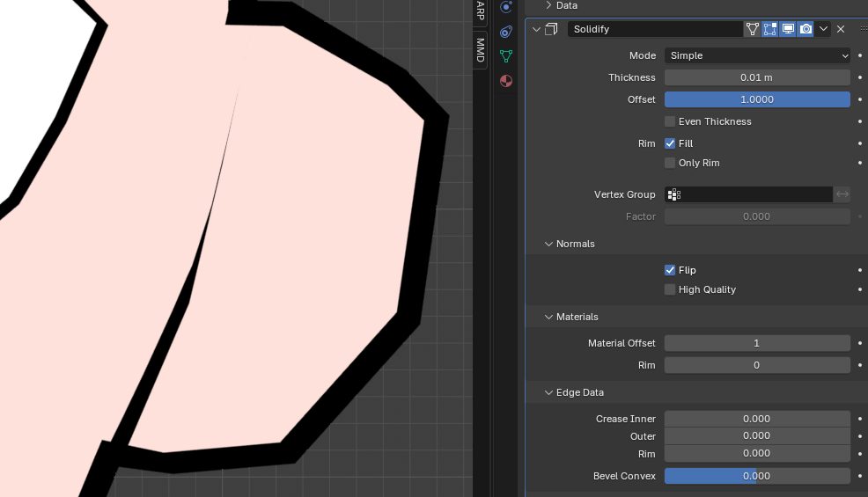This screenshot has height=497, width=868.
Task: Toggle Solidify viewport visibility
Action: tap(788, 29)
